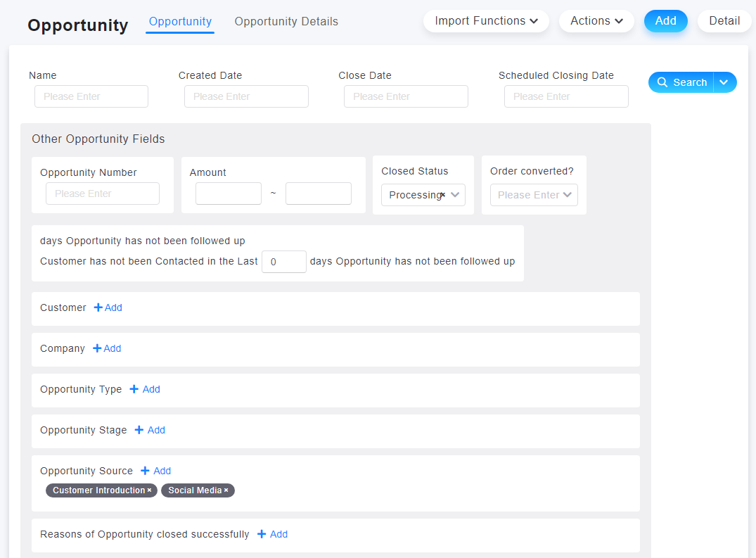This screenshot has height=558, width=756.
Task: Open the Import Functions dropdown
Action: pos(486,21)
